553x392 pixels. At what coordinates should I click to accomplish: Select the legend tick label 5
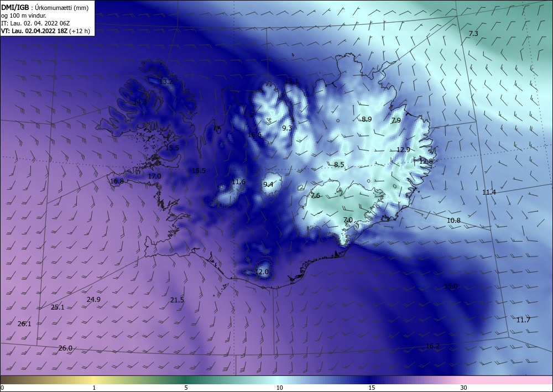click(186, 388)
